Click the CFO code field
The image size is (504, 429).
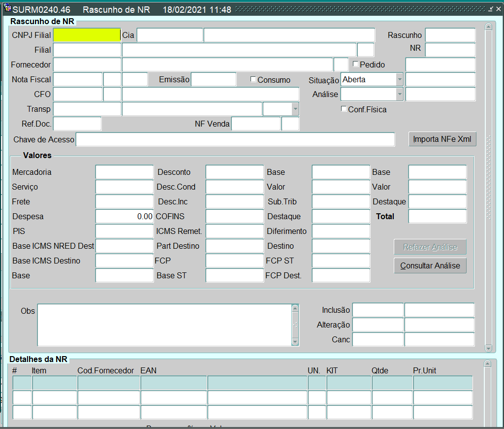(78, 94)
